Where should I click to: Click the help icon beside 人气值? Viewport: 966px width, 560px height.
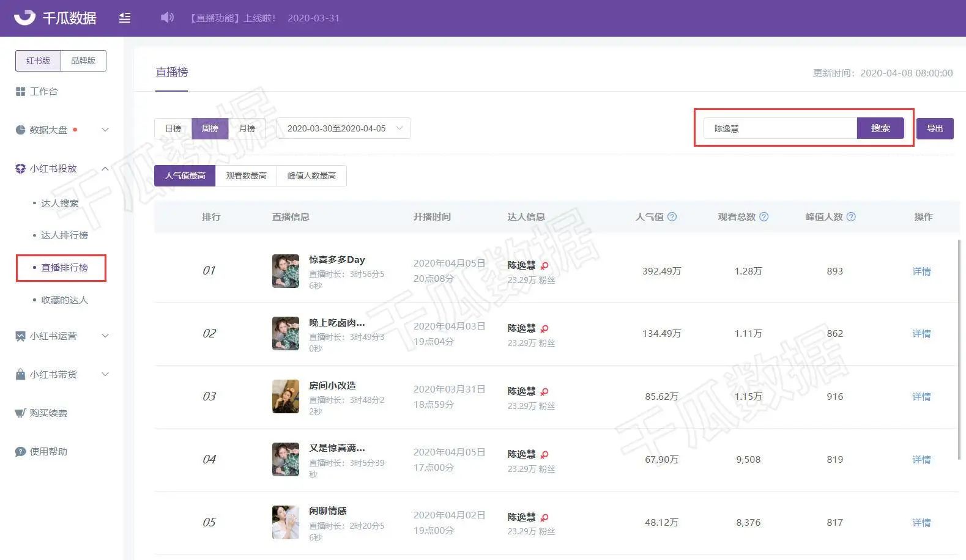click(x=672, y=216)
